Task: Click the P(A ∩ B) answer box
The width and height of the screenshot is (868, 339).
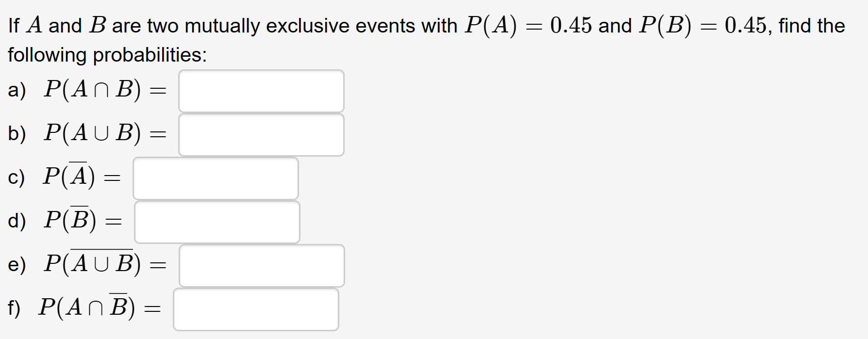Action: click(261, 91)
